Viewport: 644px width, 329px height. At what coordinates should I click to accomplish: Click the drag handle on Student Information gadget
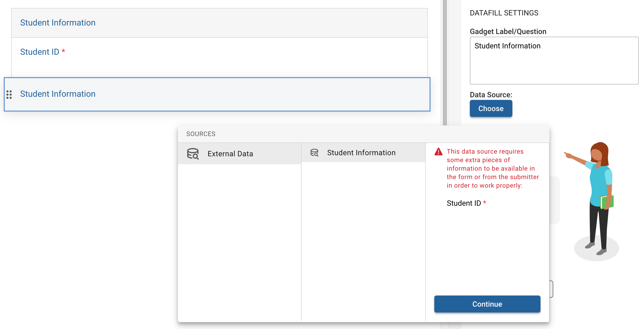(x=10, y=95)
